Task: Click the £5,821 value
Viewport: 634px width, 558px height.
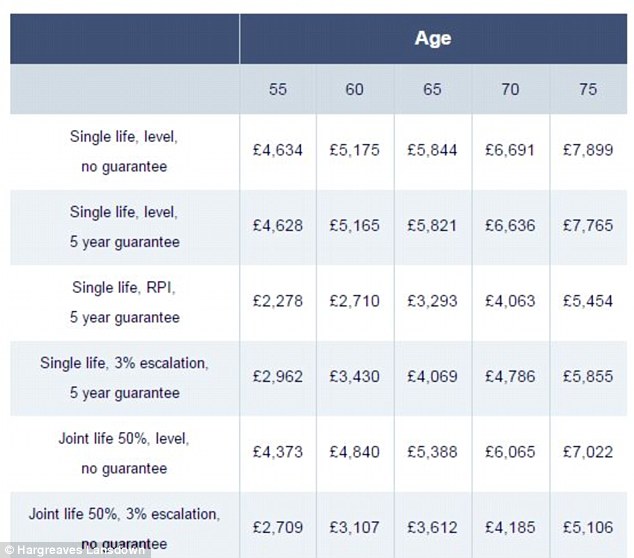Action: tap(432, 226)
